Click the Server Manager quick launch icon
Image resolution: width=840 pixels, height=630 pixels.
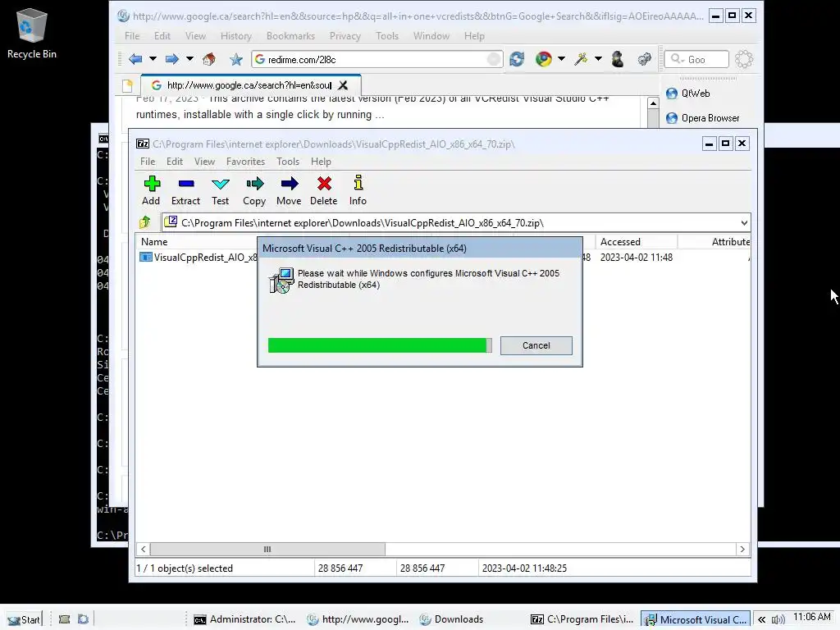pos(64,619)
